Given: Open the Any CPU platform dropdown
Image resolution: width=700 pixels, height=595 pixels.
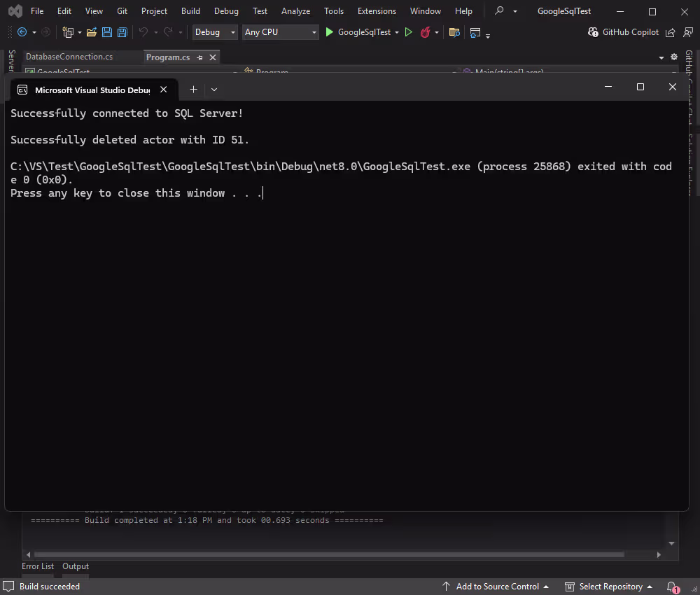Looking at the screenshot, I should [314, 32].
